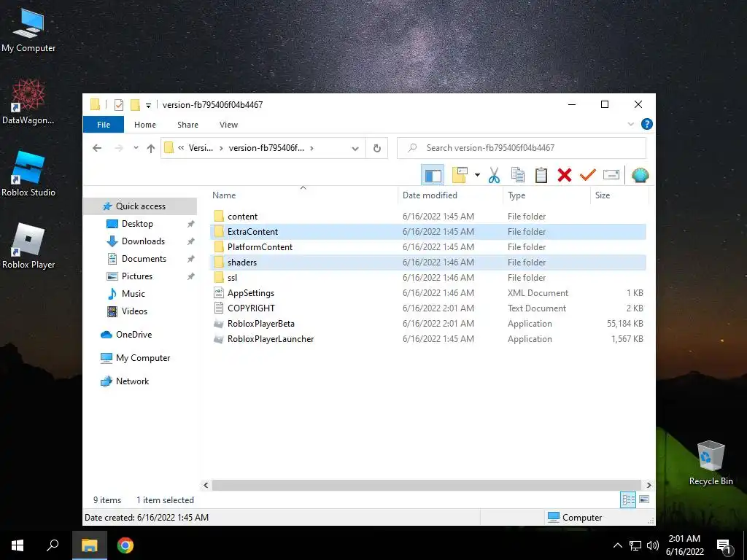
Task: Toggle the preview pane toolbar icon
Action: 433,175
